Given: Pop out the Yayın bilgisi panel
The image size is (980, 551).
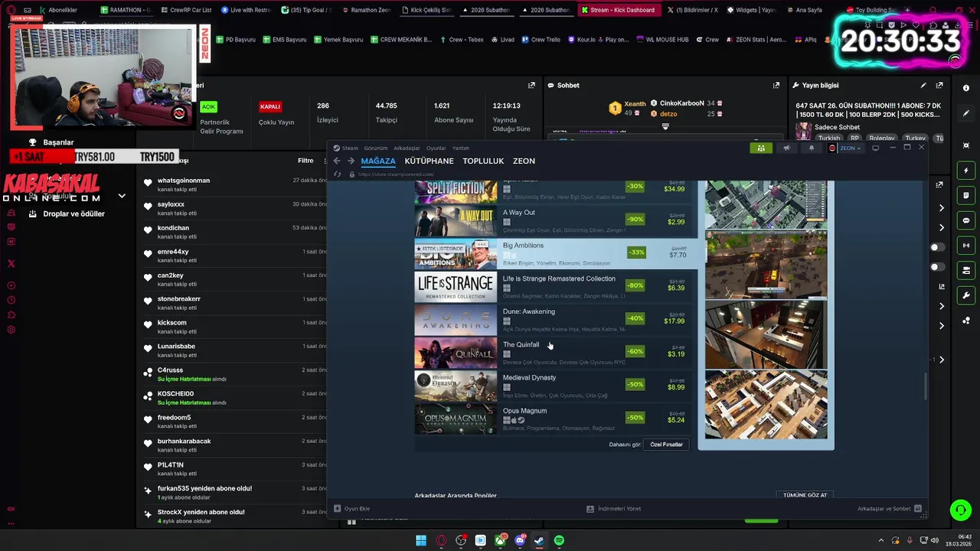Looking at the screenshot, I should click(939, 85).
